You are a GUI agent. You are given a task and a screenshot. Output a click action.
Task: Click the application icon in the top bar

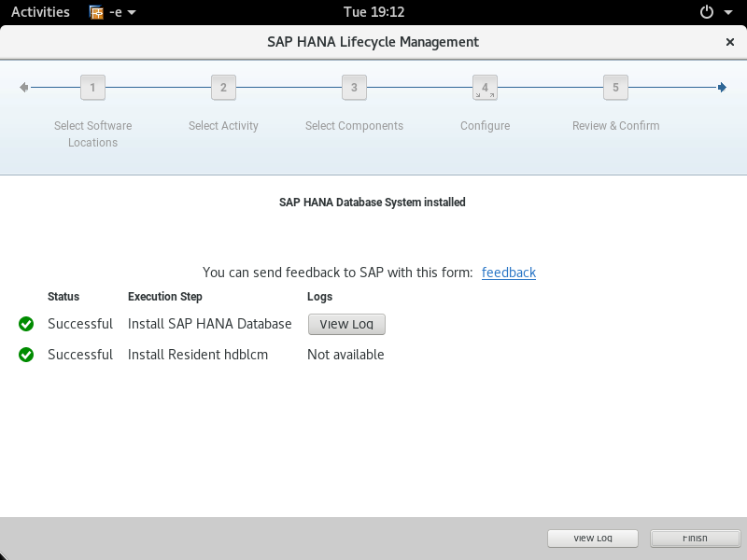(x=96, y=12)
